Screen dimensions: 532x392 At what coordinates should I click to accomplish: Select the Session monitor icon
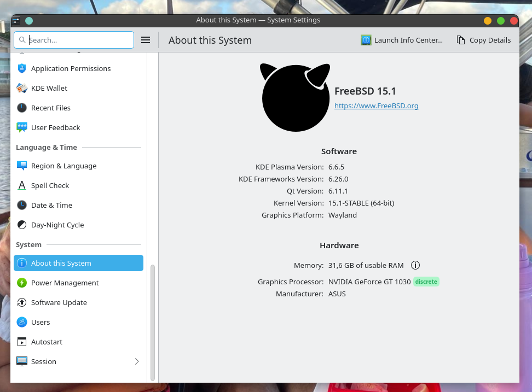click(22, 361)
